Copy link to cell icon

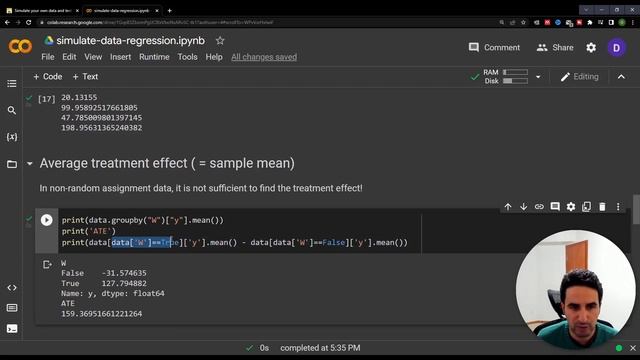coord(539,207)
